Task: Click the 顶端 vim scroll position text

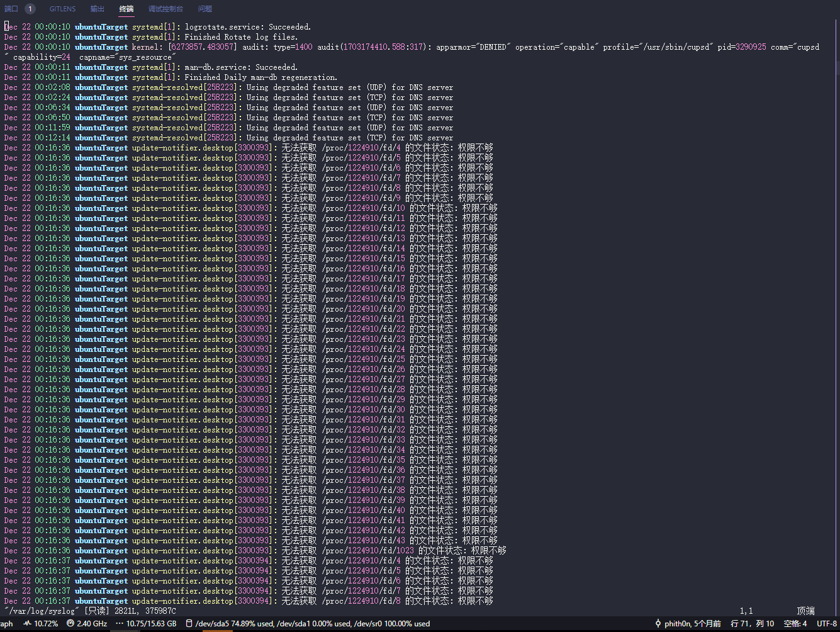Action: [805, 611]
